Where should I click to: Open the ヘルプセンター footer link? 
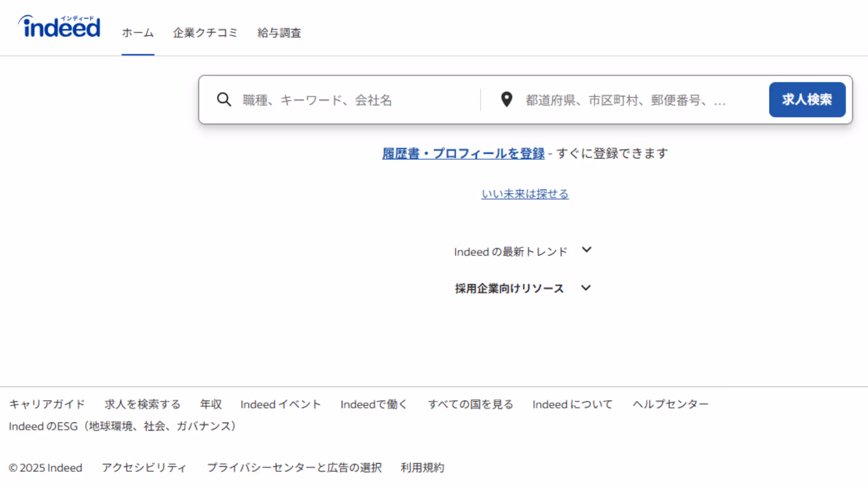pyautogui.click(x=671, y=404)
